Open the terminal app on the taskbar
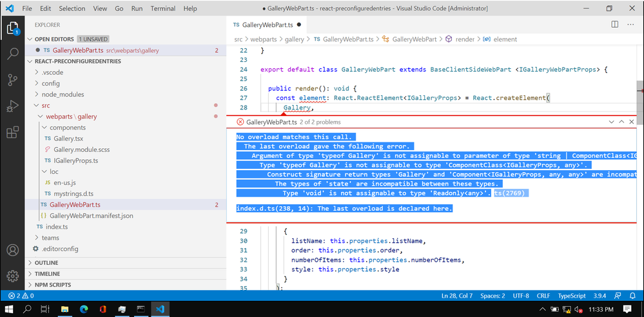This screenshot has height=317, width=644. click(x=141, y=309)
